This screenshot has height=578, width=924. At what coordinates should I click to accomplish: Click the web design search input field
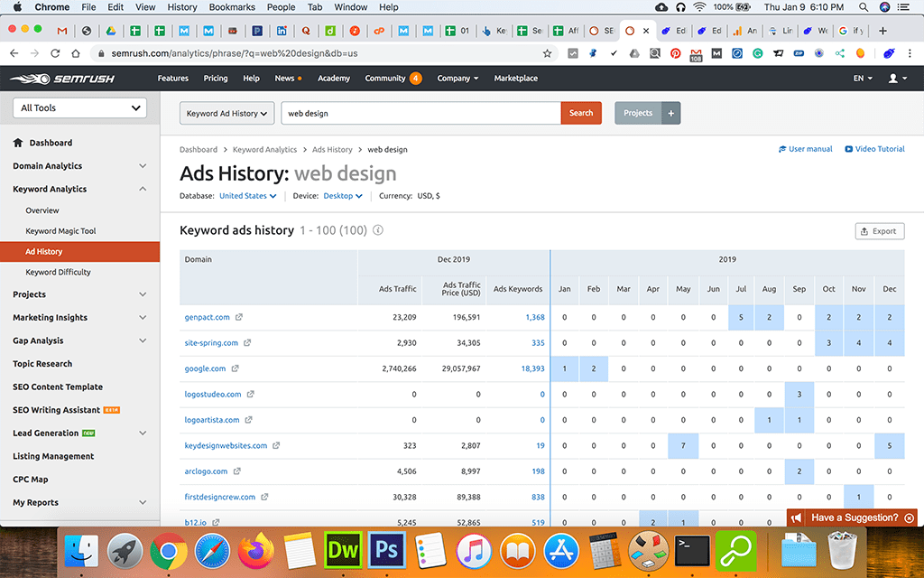click(420, 113)
